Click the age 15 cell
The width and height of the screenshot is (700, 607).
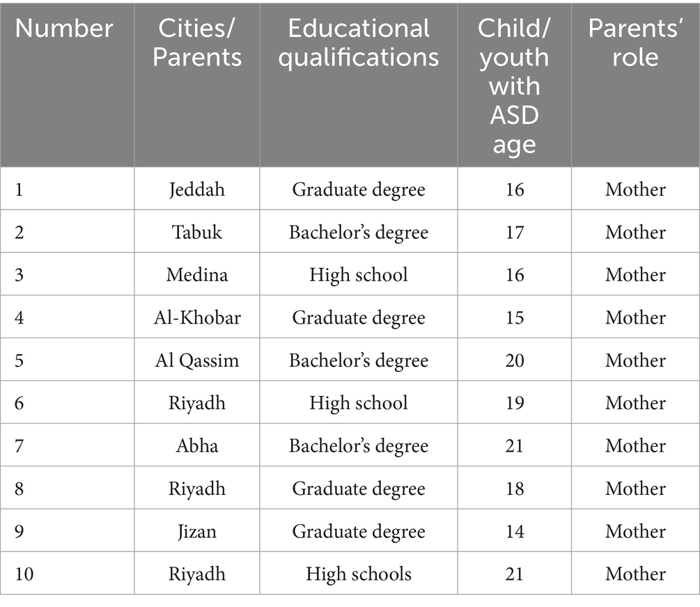[514, 317]
